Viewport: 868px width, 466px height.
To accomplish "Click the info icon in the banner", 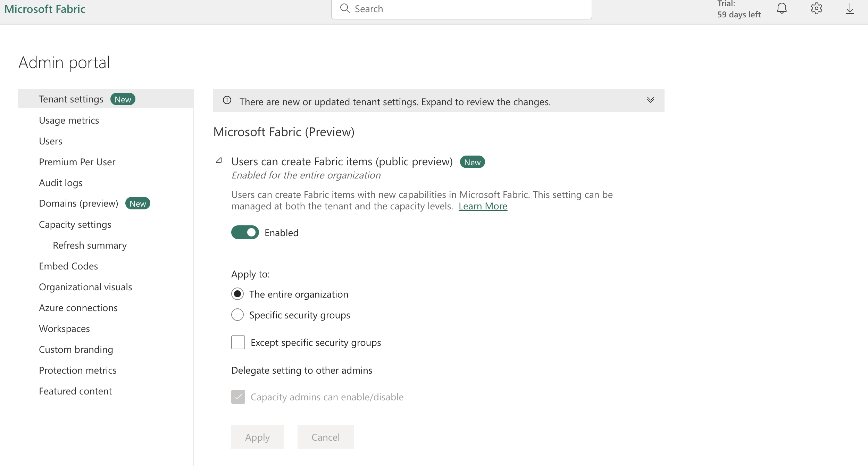I will pos(227,100).
